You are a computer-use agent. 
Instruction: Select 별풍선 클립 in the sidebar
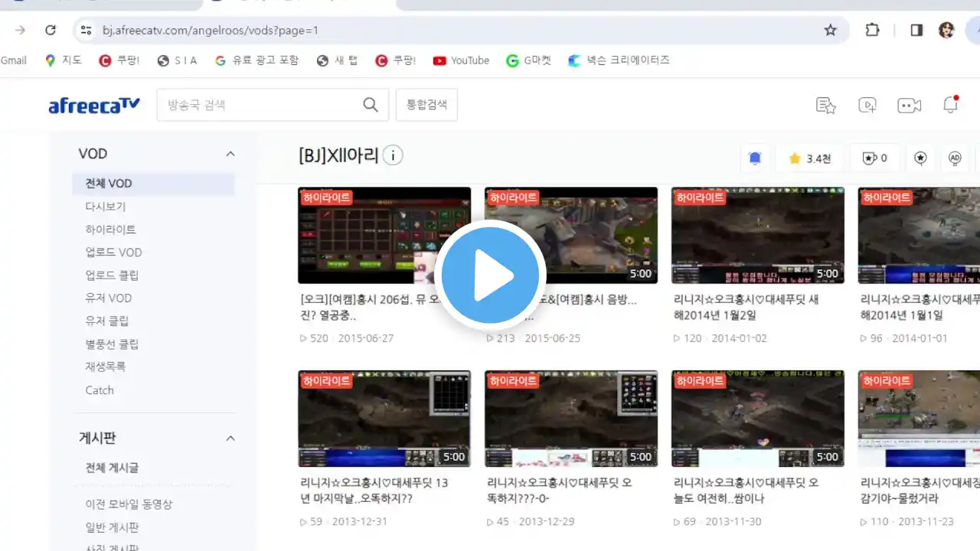[x=112, y=344]
